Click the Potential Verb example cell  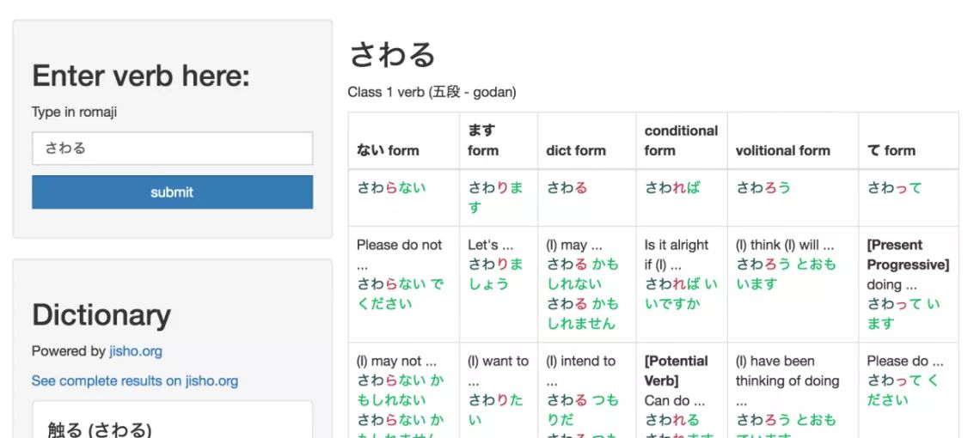pos(682,390)
